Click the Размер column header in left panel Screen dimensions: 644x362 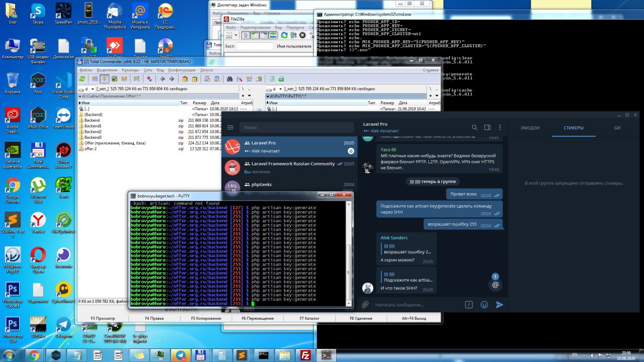pyautogui.click(x=200, y=103)
